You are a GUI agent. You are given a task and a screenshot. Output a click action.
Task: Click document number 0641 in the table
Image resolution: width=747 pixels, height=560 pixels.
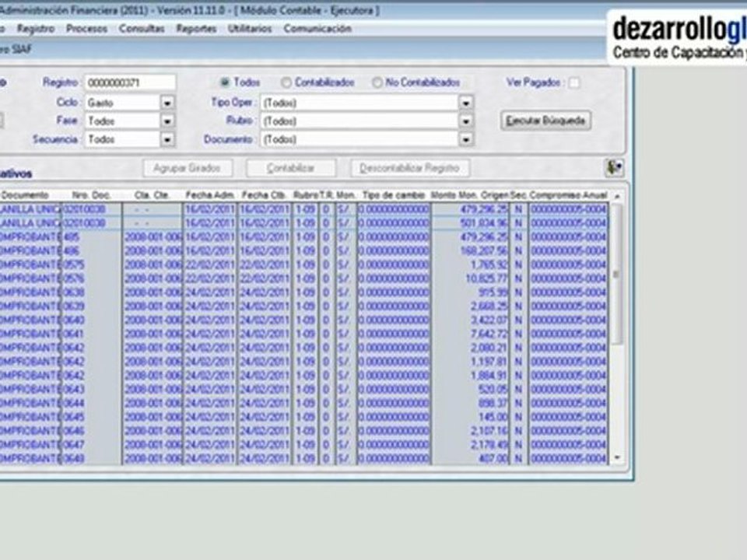point(92,334)
